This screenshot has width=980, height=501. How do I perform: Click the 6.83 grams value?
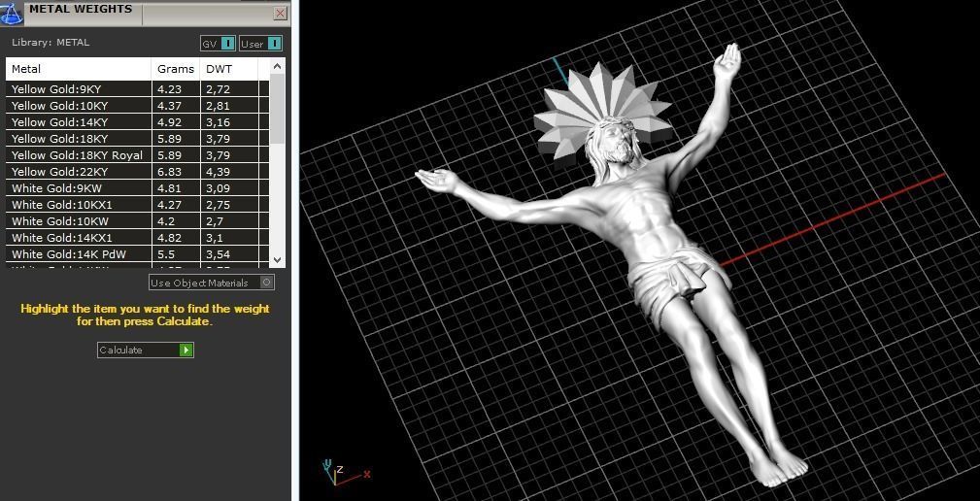point(169,172)
